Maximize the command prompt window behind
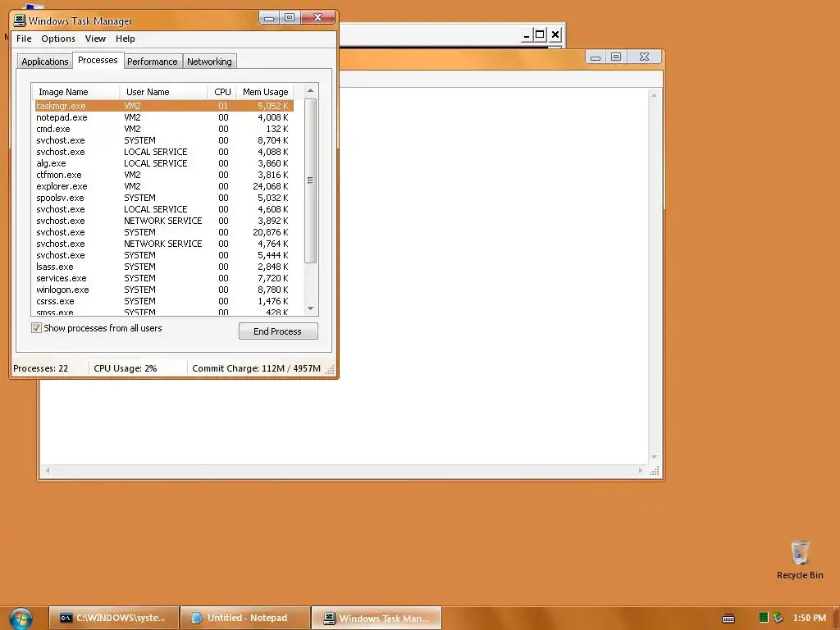 [x=540, y=35]
